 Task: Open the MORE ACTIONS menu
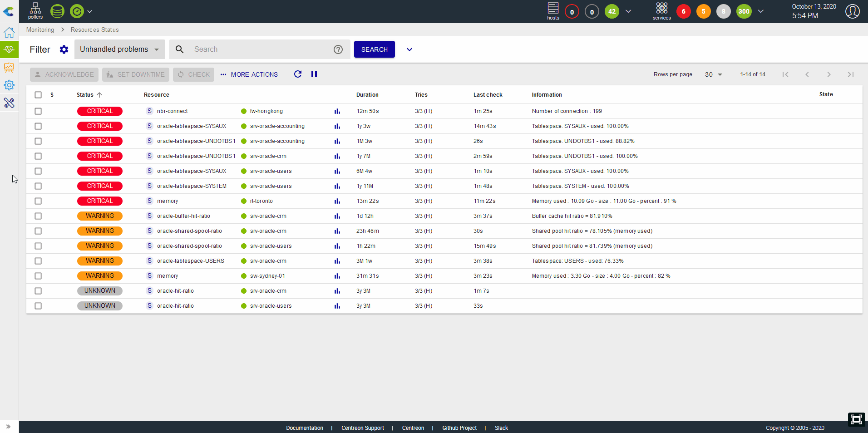coord(249,74)
